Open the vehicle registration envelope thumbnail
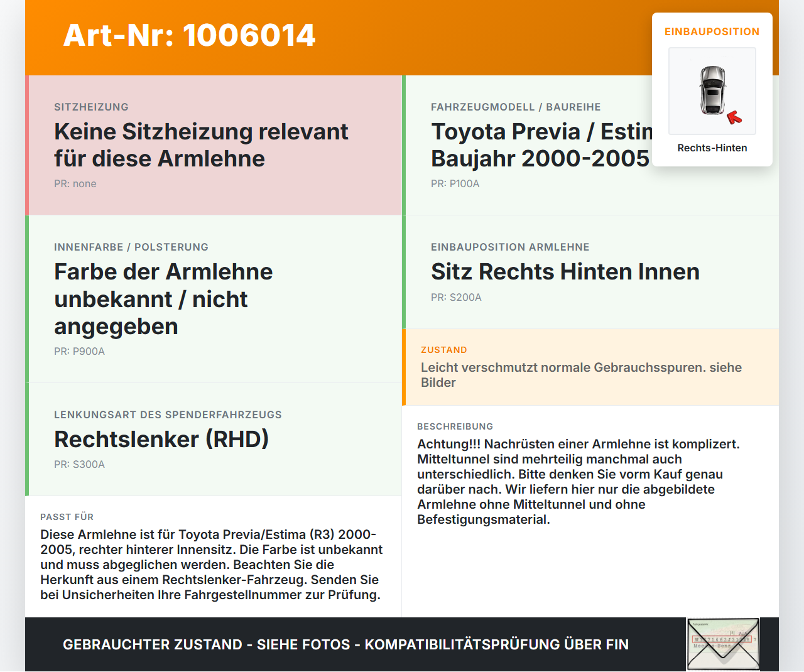 tap(723, 644)
